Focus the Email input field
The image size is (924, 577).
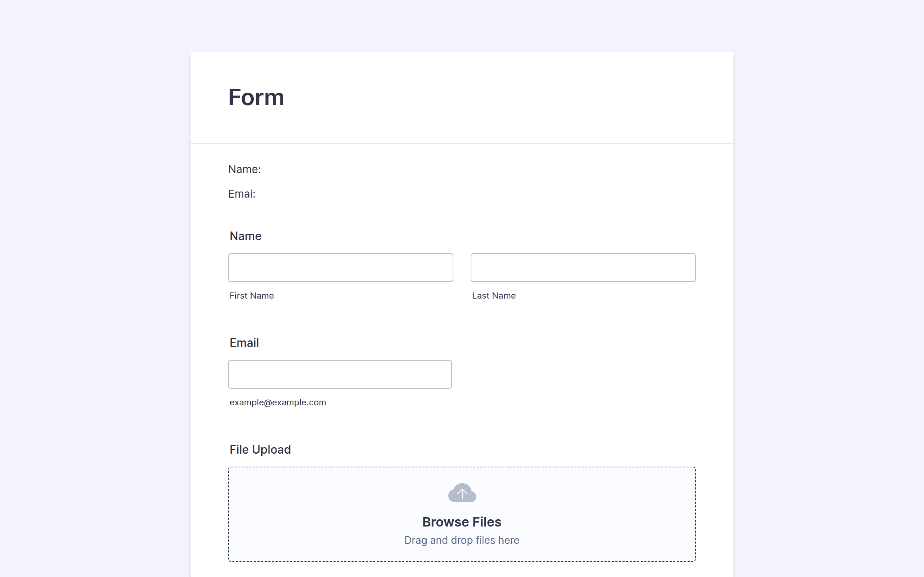click(x=340, y=374)
